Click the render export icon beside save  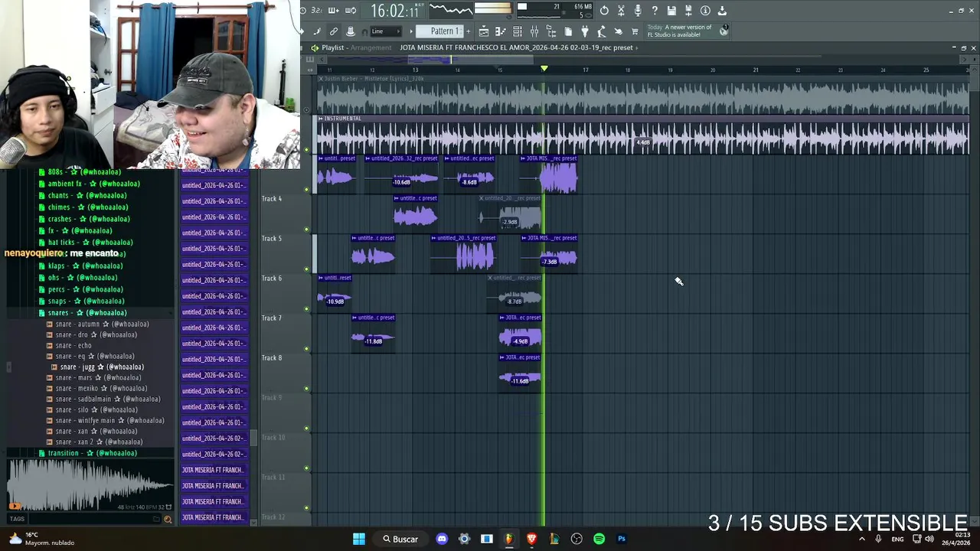click(688, 11)
